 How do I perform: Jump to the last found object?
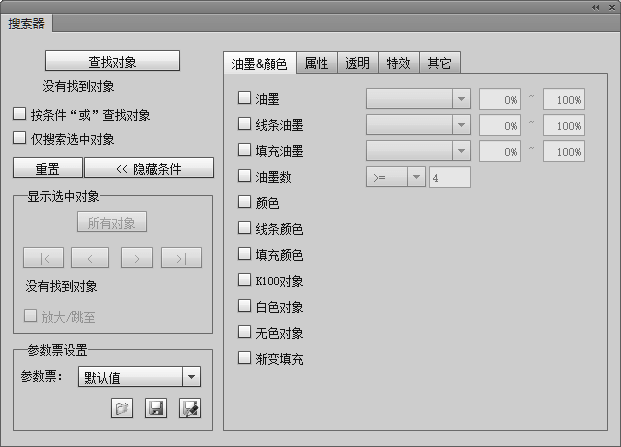(x=181, y=258)
